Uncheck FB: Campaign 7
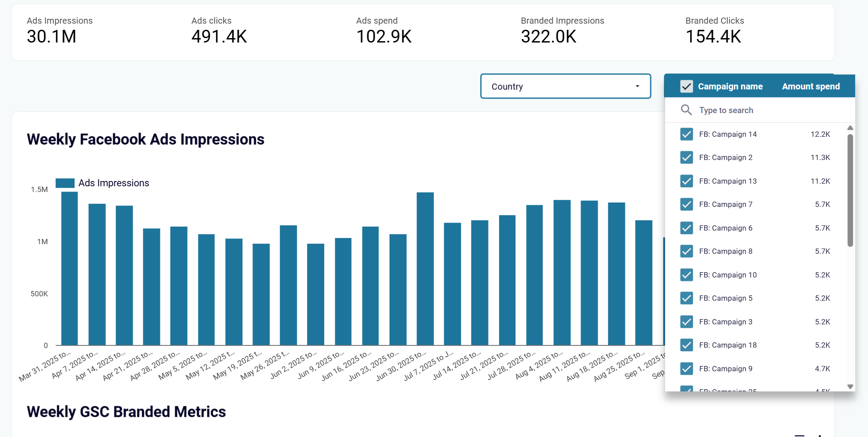868x437 pixels. pyautogui.click(x=686, y=204)
